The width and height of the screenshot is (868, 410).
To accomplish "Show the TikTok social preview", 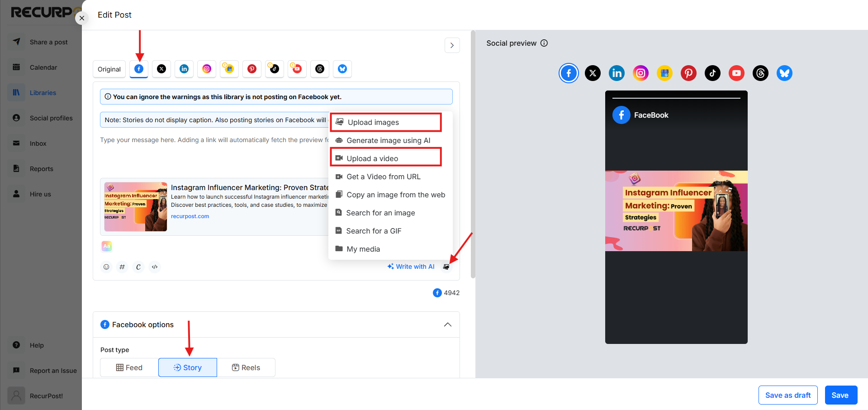I will (712, 73).
